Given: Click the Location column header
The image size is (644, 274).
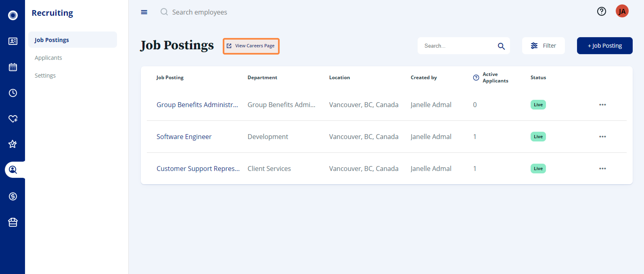Looking at the screenshot, I should [x=339, y=78].
